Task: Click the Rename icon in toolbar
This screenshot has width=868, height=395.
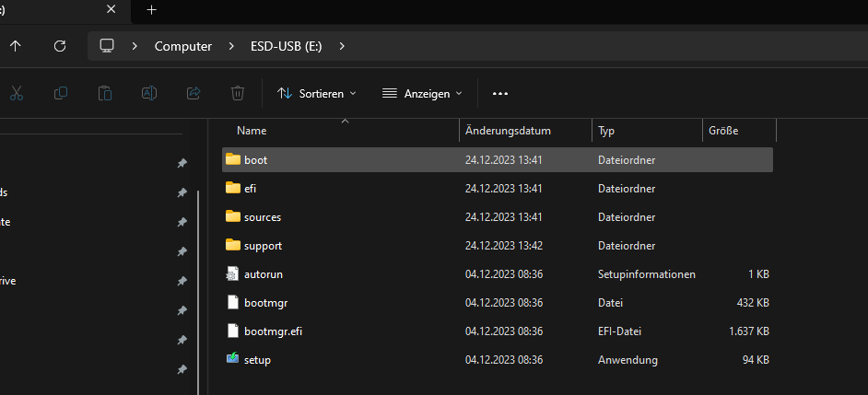Action: pyautogui.click(x=149, y=93)
